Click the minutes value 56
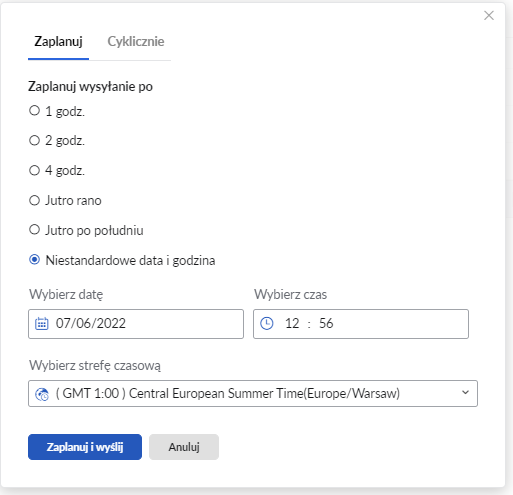 pos(326,323)
